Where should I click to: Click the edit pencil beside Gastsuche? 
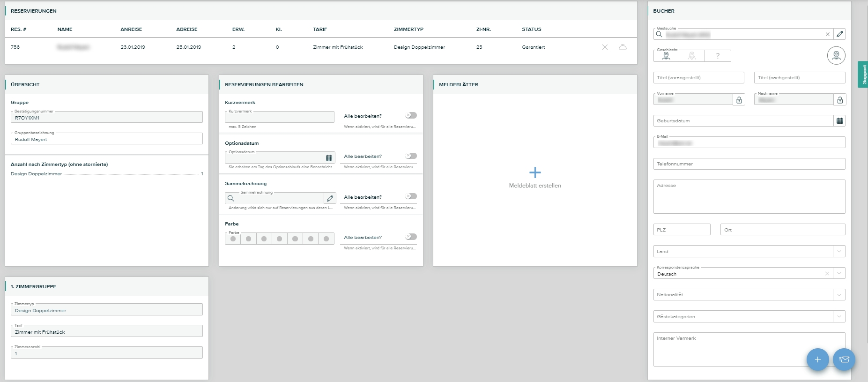tap(840, 34)
